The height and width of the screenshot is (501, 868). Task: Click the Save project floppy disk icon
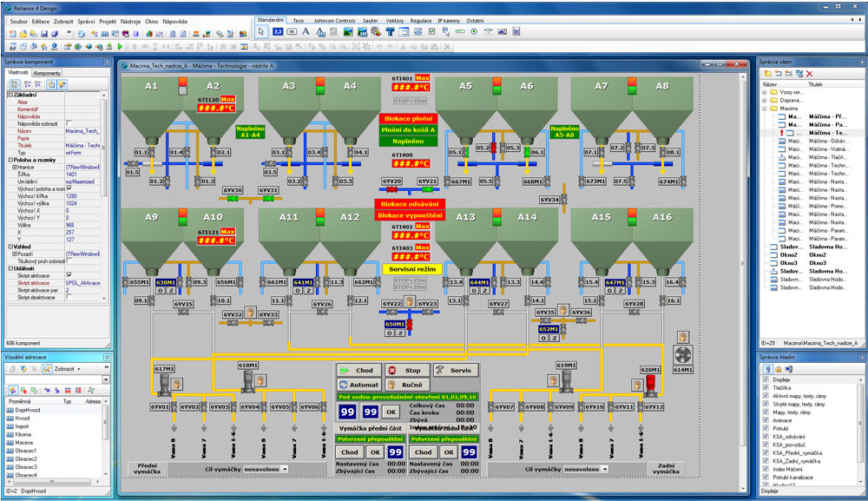pyautogui.click(x=44, y=34)
